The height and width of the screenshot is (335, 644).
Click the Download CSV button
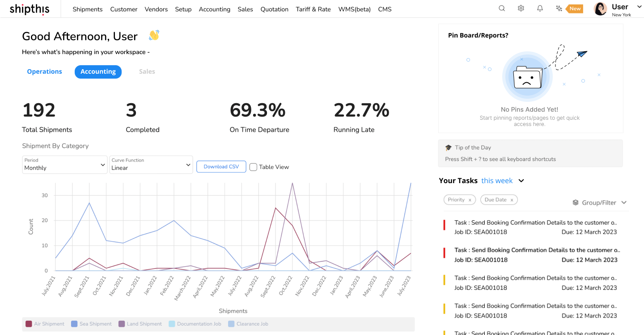(221, 167)
